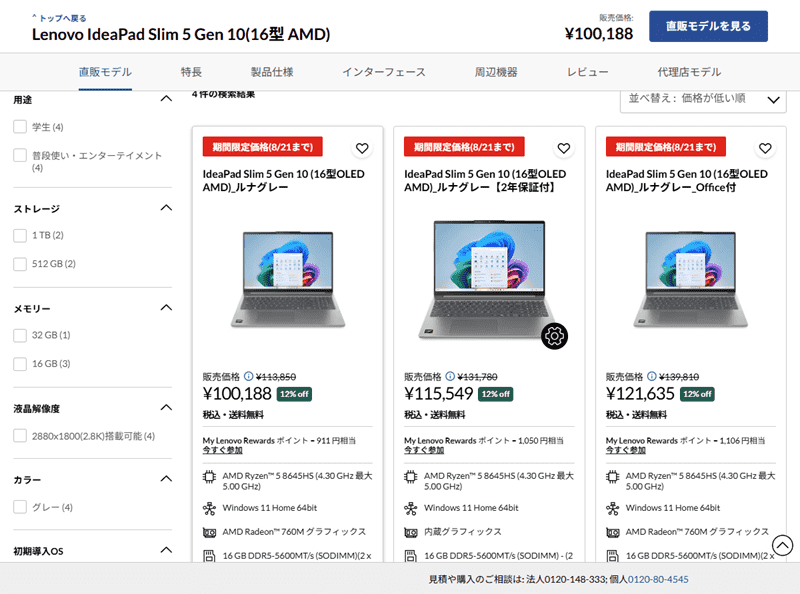Select the 直販モデル tab
Viewport: 800px width, 594px height.
coord(105,72)
